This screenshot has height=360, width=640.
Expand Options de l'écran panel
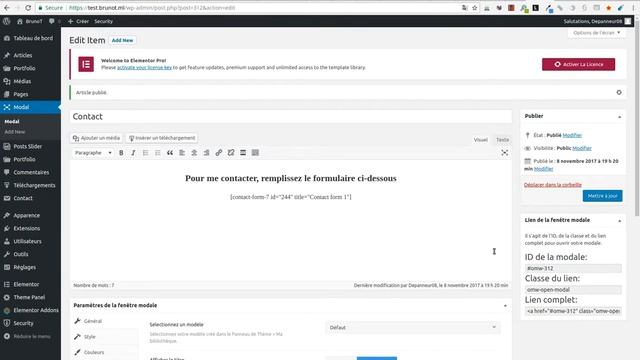click(x=596, y=32)
